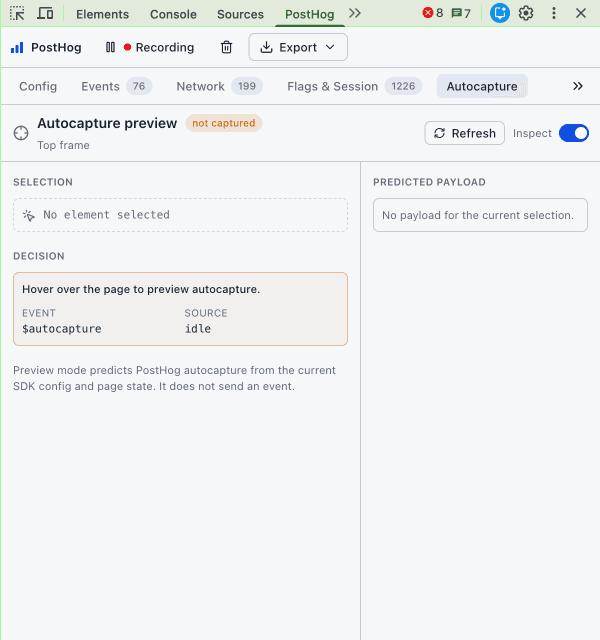Image resolution: width=600 pixels, height=640 pixels.
Task: Show more DevTools tabs chevron
Action: point(355,13)
